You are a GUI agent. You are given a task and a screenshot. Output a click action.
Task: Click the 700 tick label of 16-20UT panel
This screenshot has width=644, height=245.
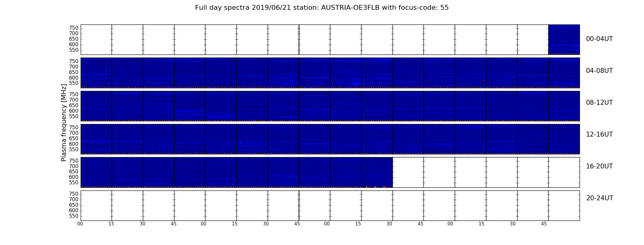click(x=74, y=166)
